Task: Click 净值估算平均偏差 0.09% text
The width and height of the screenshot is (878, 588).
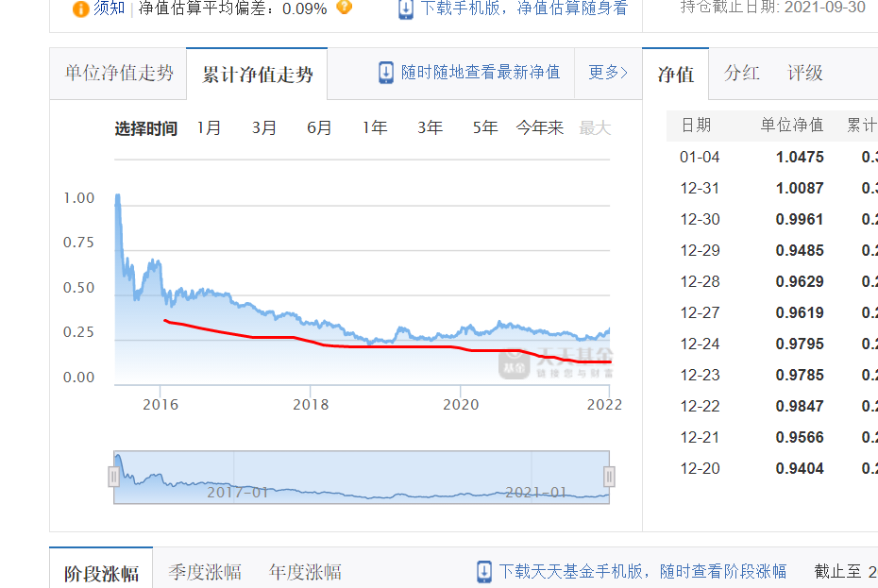Action: pos(232,8)
